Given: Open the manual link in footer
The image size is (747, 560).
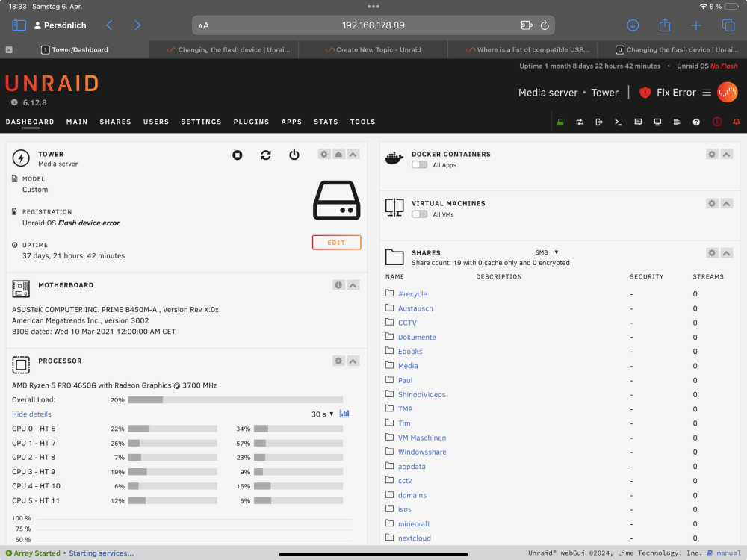Looking at the screenshot, I should pos(728,553).
